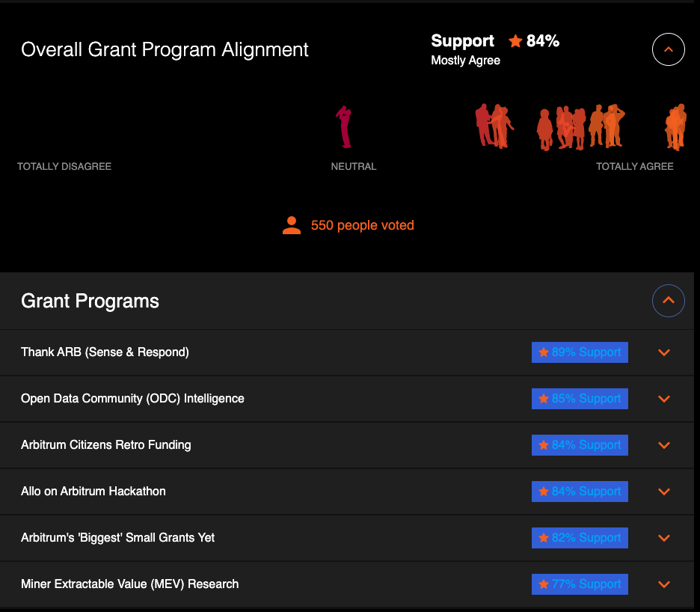Click the 89% Support badge
Screen dimensions: 700x612
[x=580, y=352]
